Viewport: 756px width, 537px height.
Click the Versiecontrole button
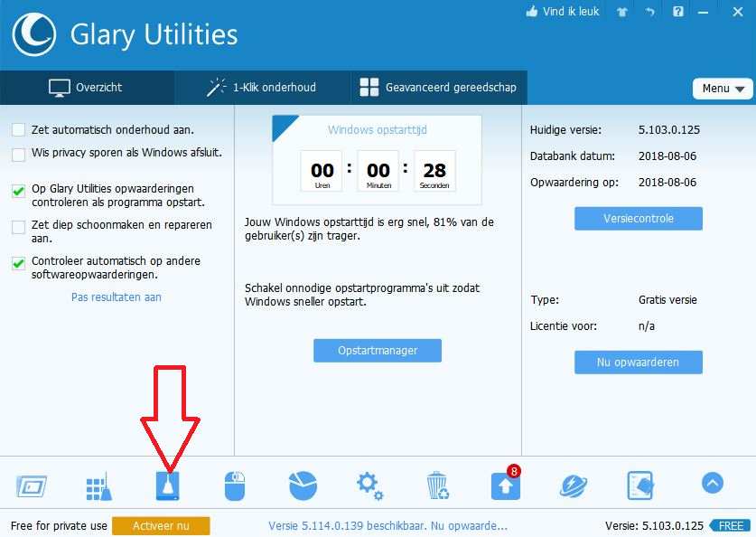click(x=639, y=219)
